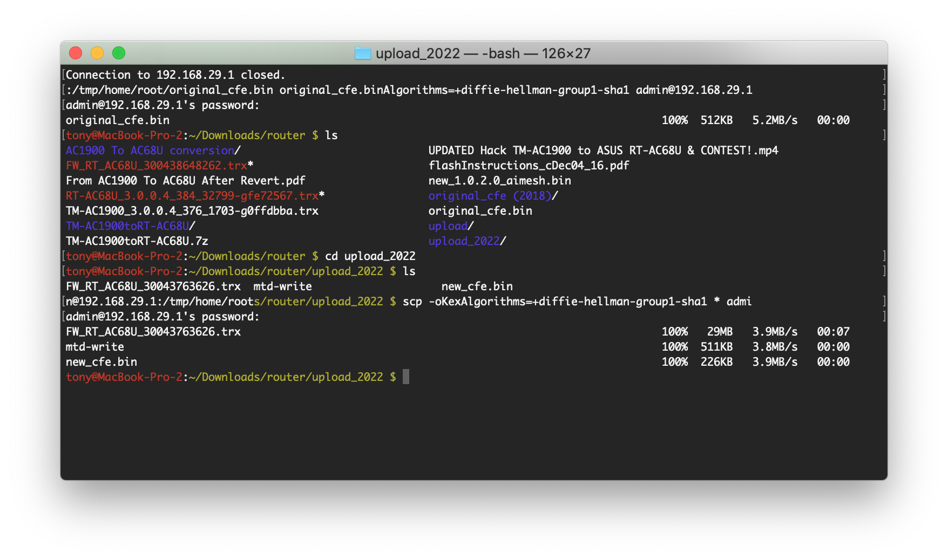948x560 pixels.
Task: Click the blue upload_2022/ directory in listing
Action: click(464, 241)
